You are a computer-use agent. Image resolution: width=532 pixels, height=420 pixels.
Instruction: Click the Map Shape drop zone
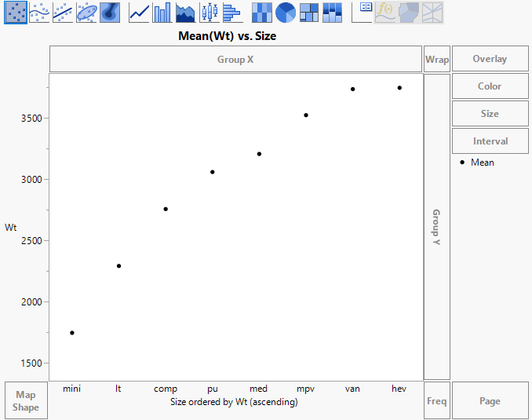[25, 401]
